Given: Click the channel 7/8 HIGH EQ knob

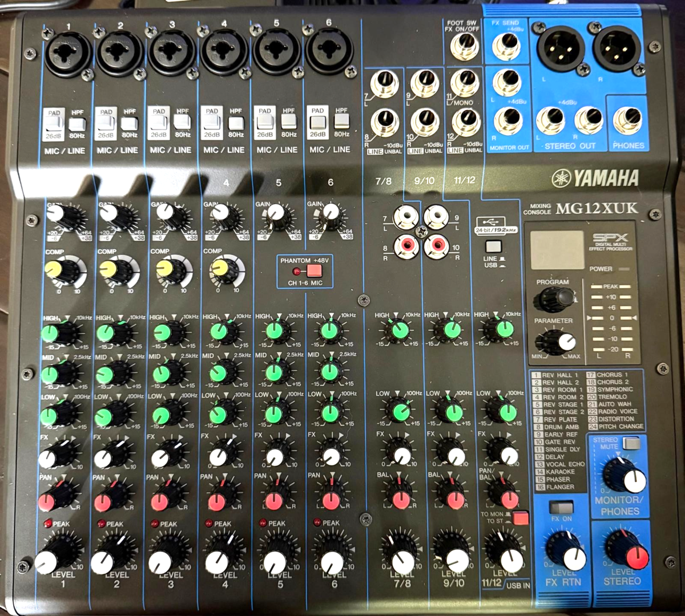Looking at the screenshot, I should point(400,330).
